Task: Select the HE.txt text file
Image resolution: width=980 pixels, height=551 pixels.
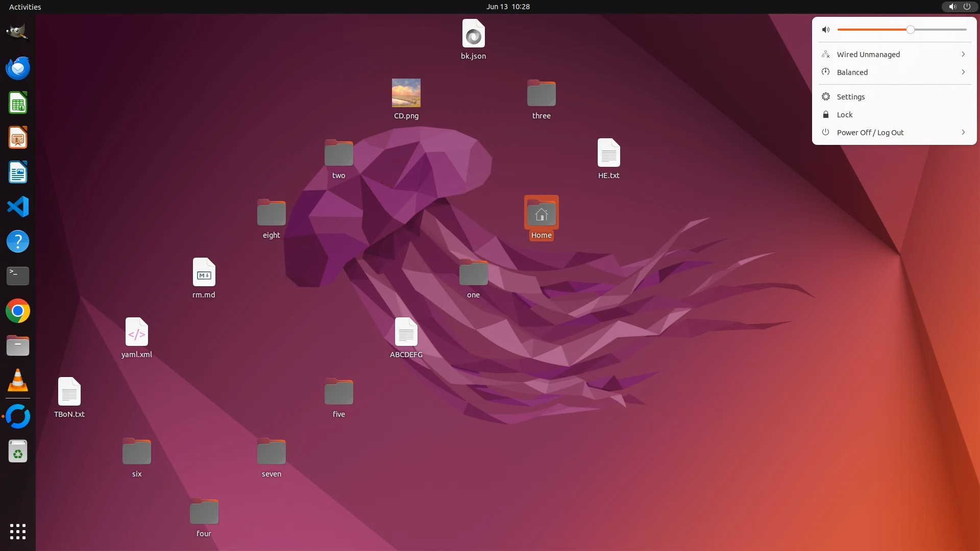Action: click(608, 159)
